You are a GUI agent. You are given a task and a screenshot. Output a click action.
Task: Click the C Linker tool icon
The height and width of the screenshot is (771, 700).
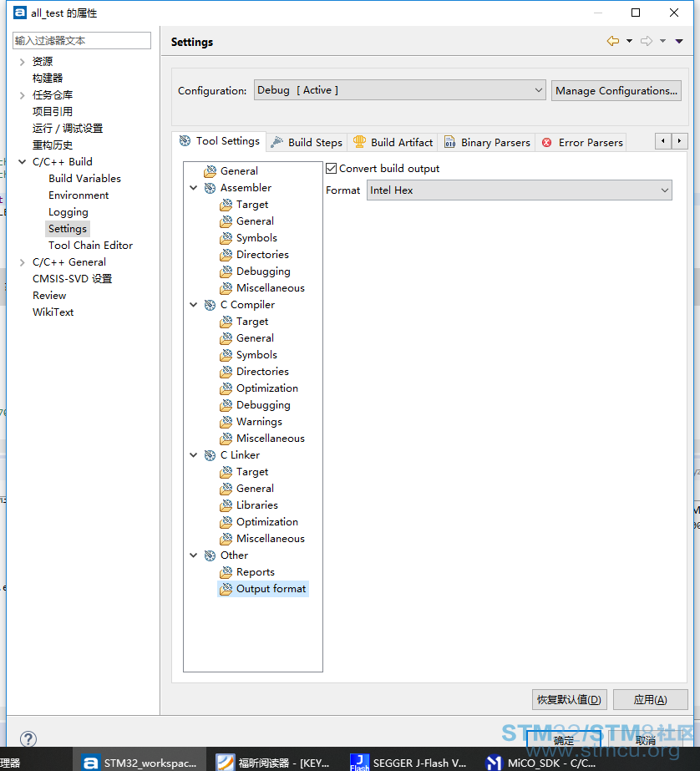point(210,455)
